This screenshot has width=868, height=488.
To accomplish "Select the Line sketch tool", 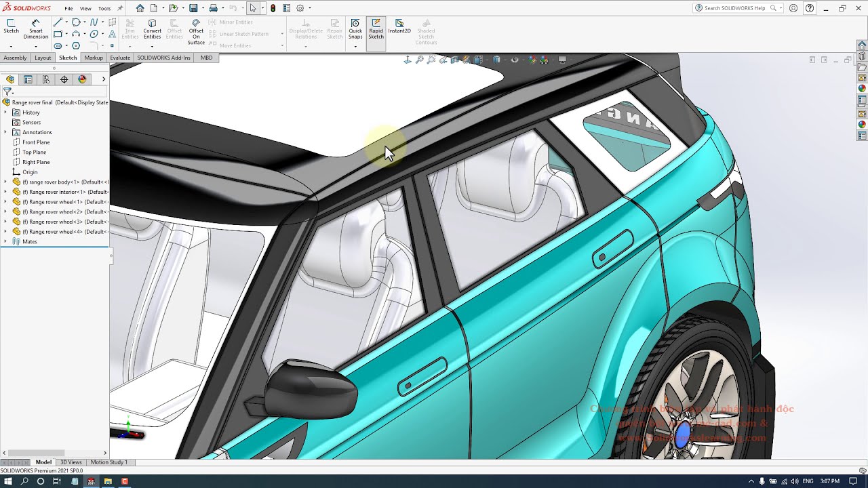I will [x=58, y=22].
